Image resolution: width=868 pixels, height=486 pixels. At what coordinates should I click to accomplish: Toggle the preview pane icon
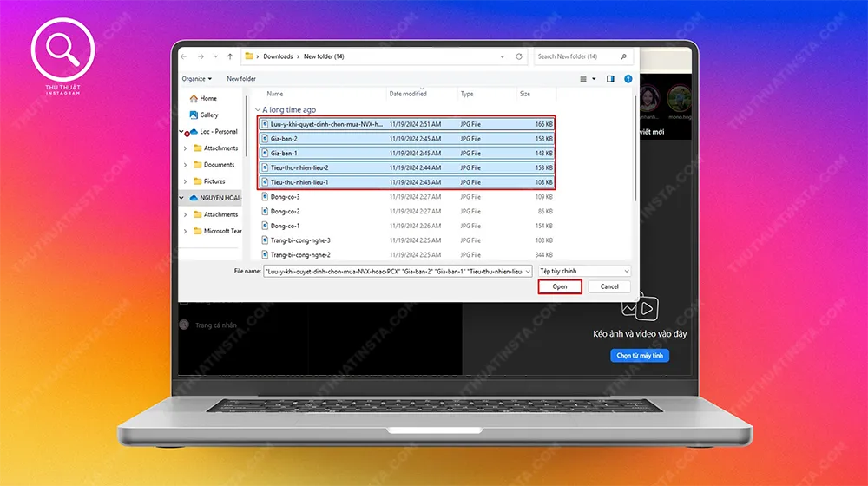point(610,79)
